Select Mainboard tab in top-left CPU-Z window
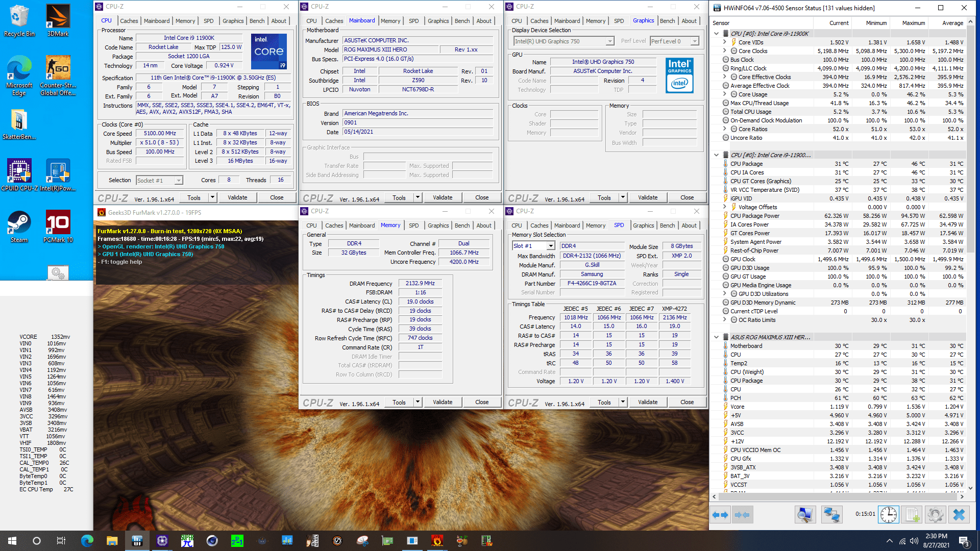Image resolution: width=980 pixels, height=551 pixels. pyautogui.click(x=157, y=21)
